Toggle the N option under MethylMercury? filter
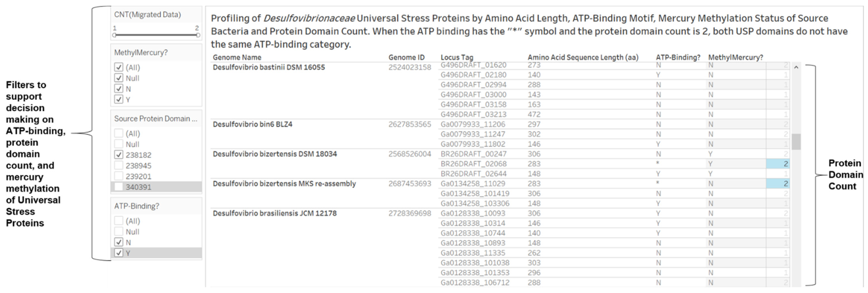 tap(119, 89)
